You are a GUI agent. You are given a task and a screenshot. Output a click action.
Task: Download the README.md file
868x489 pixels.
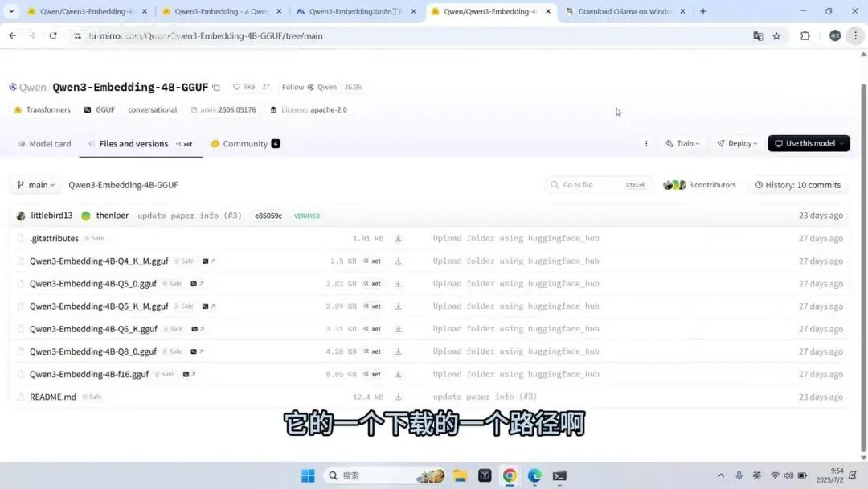click(398, 397)
